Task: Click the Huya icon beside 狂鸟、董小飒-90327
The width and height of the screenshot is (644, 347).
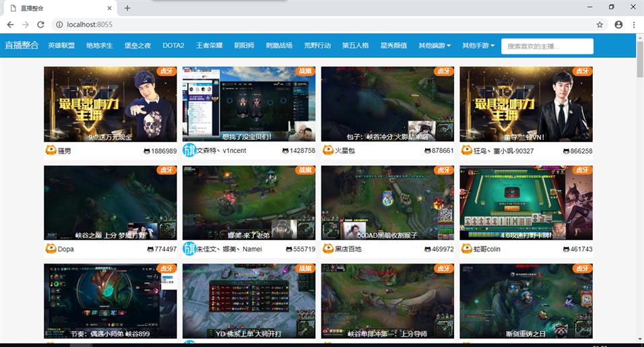Action: [467, 150]
